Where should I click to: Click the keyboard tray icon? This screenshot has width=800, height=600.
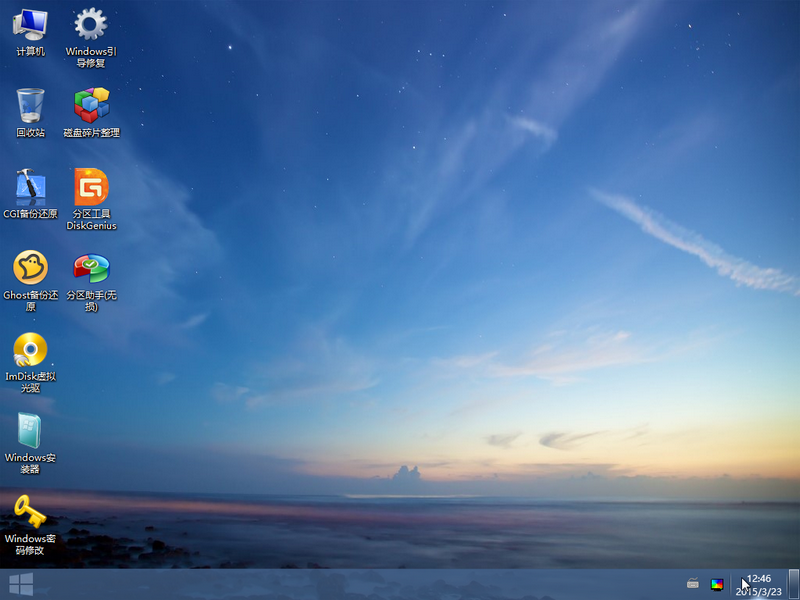click(x=692, y=583)
